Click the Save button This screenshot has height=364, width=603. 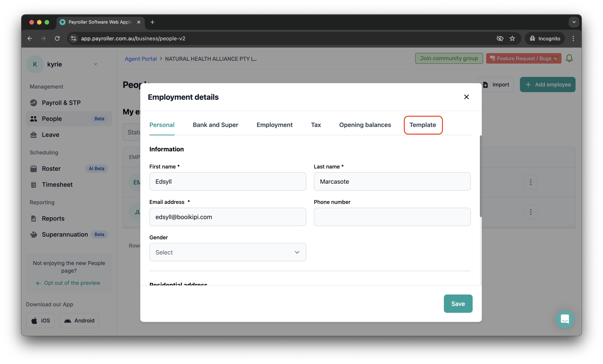(458, 303)
